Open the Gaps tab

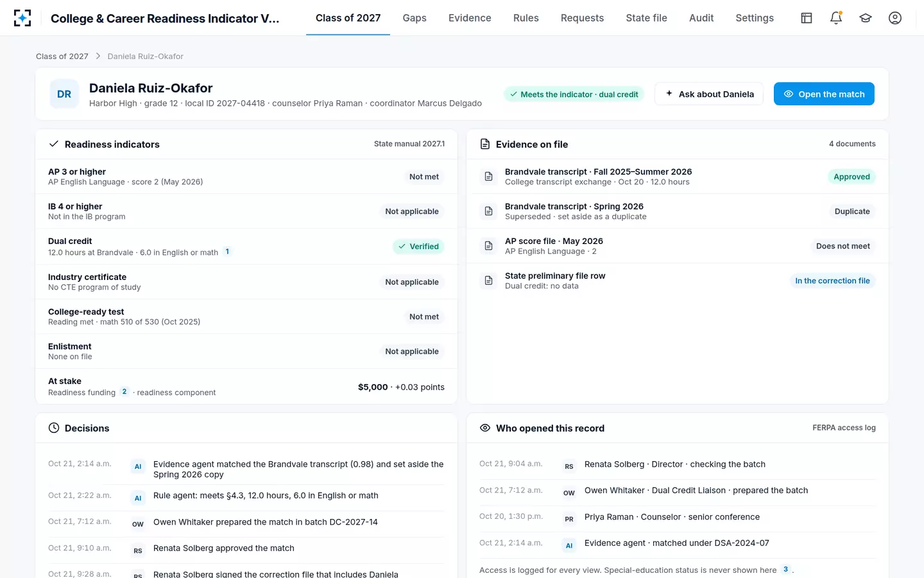coord(415,18)
